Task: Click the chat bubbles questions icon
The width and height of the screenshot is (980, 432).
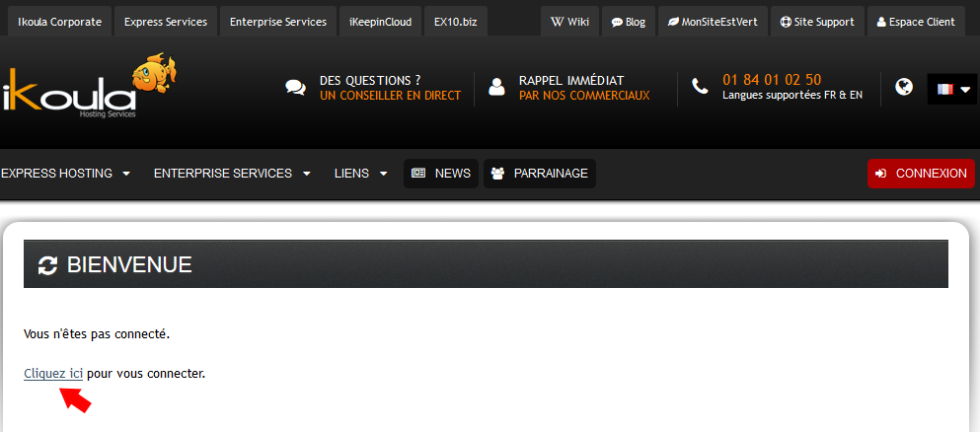Action: point(295,88)
